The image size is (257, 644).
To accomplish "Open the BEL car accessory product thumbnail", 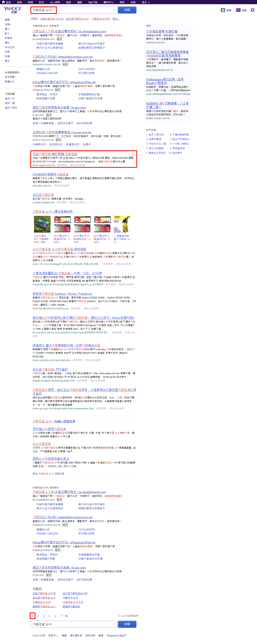I will point(42,224).
